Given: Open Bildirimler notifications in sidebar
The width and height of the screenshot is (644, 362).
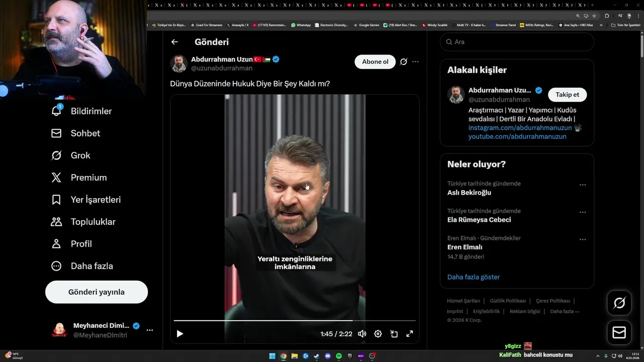Looking at the screenshot, I should [82, 111].
